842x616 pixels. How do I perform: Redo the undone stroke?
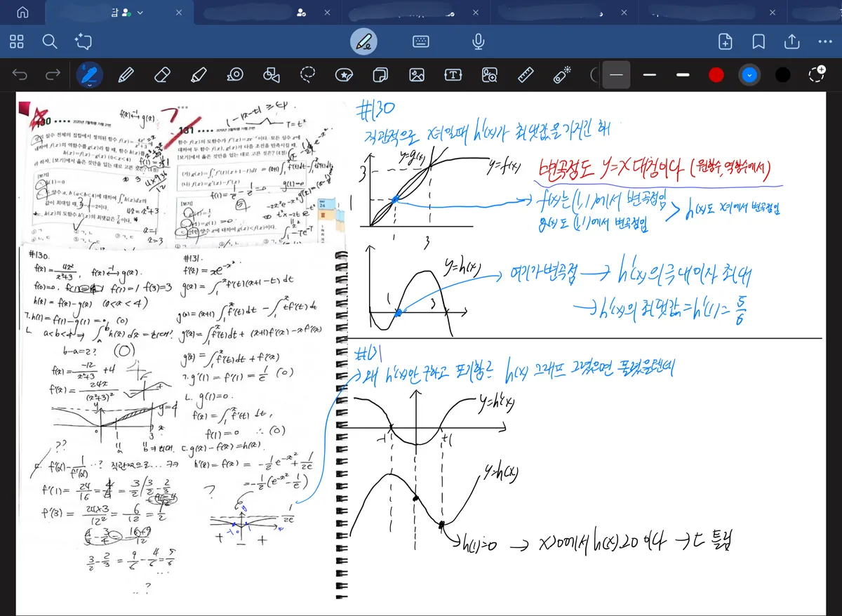53,74
